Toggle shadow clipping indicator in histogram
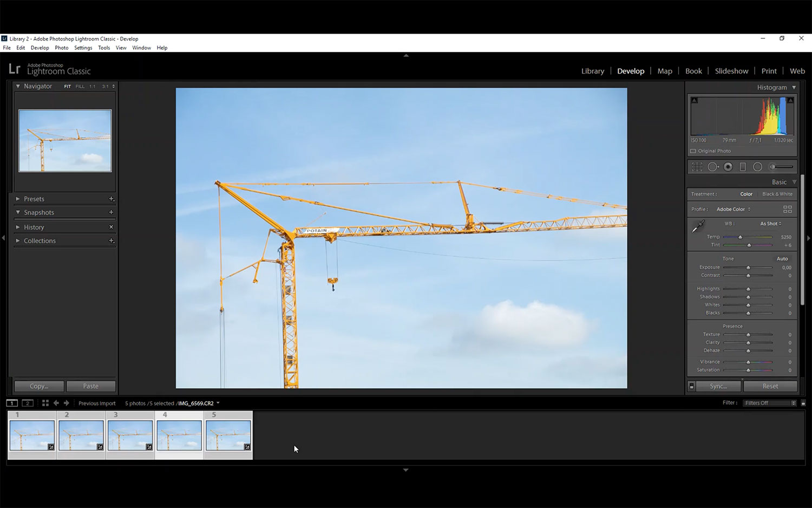Image resolution: width=812 pixels, height=508 pixels. click(x=695, y=100)
